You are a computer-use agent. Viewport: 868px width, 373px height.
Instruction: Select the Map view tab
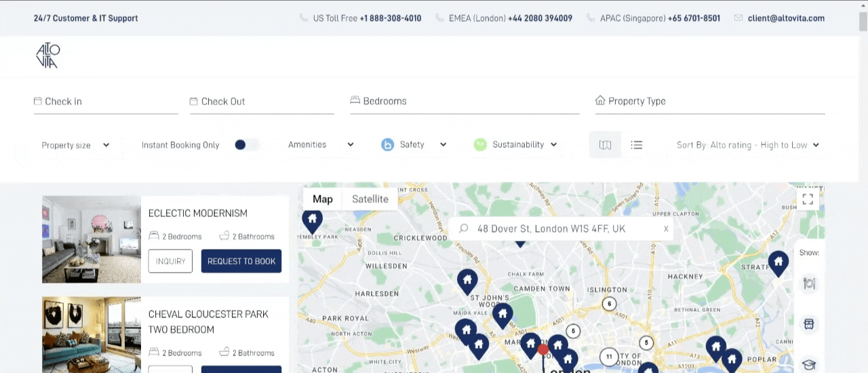(x=323, y=199)
